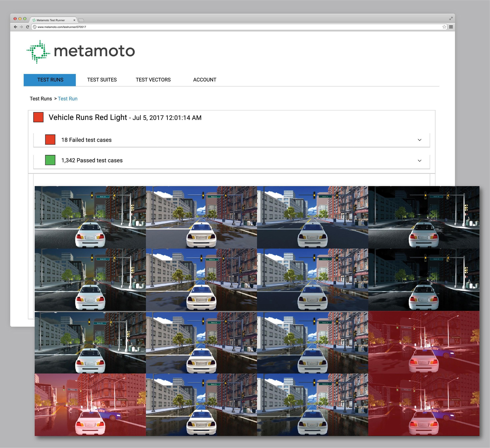Expand the 18 Failed test cases chevron
The image size is (490, 448).
[419, 140]
